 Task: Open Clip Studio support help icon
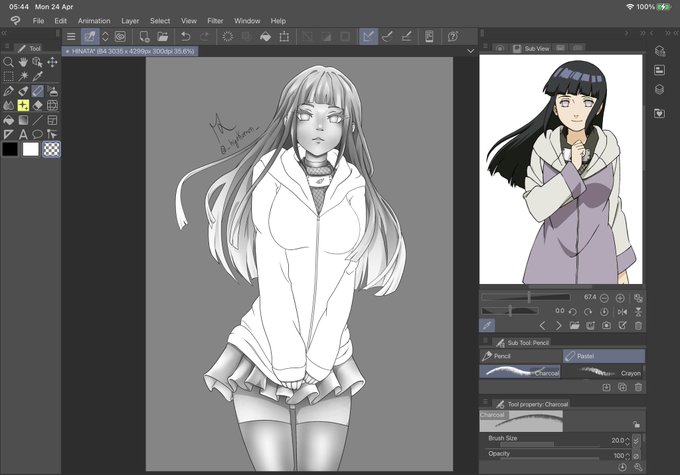(x=453, y=36)
